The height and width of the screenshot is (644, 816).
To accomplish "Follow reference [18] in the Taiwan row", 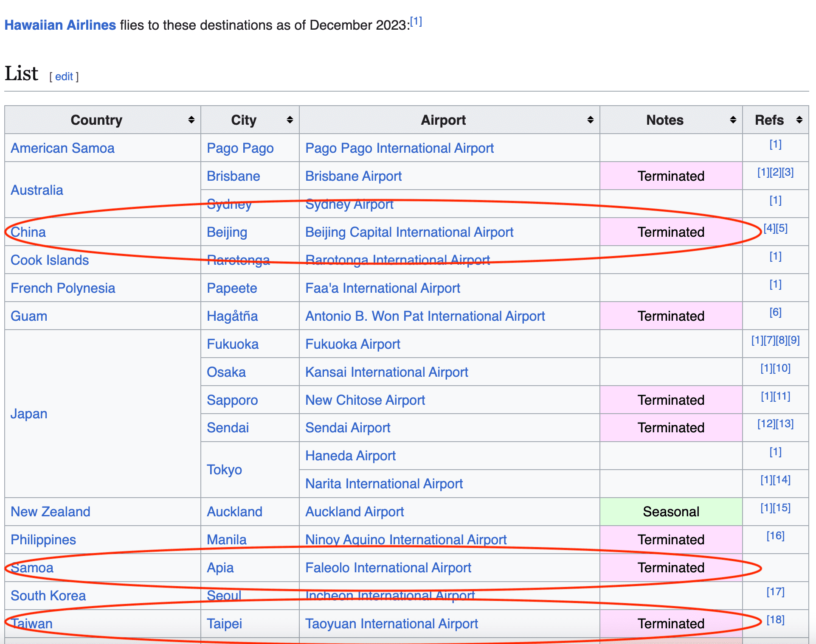I will pyautogui.click(x=775, y=620).
